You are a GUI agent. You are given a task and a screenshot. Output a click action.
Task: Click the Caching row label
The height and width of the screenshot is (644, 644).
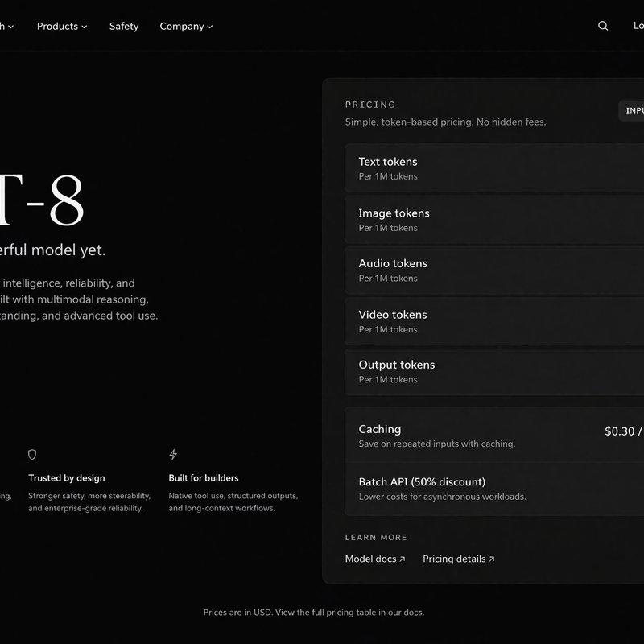(x=379, y=429)
